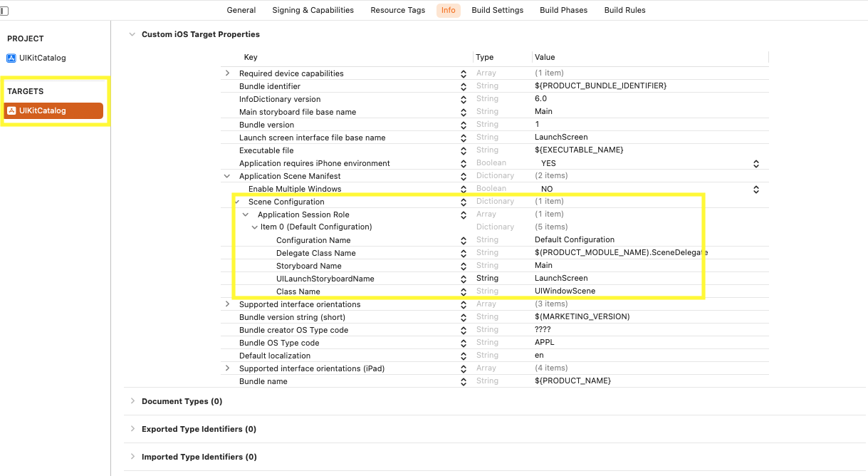Click the Type column header
868x476 pixels.
[485, 57]
